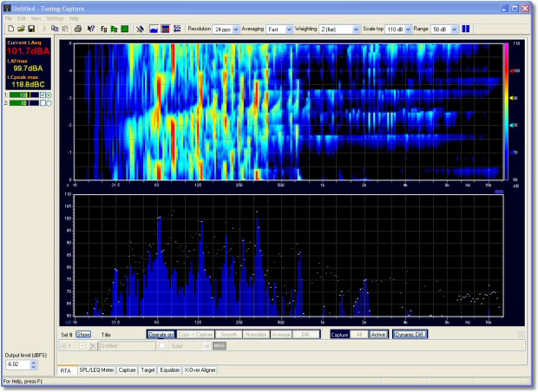The width and height of the screenshot is (538, 392).
Task: Print with the printer icon
Action: coord(78,29)
